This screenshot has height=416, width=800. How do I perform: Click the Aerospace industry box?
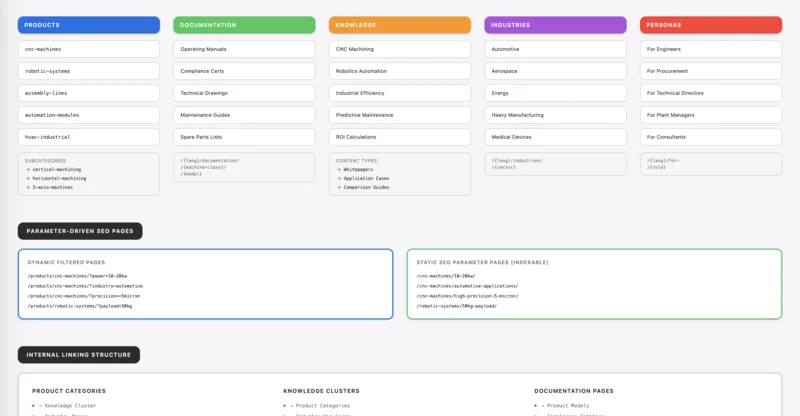click(x=555, y=71)
